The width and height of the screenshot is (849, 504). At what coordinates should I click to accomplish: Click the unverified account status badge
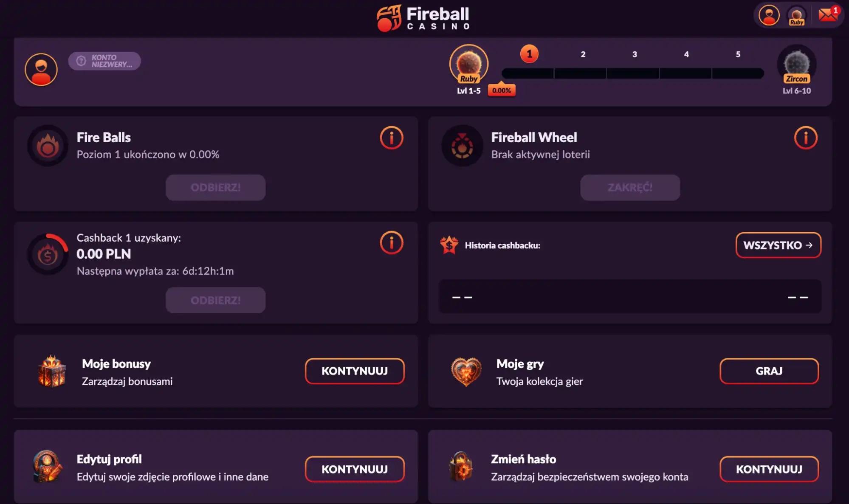(104, 61)
